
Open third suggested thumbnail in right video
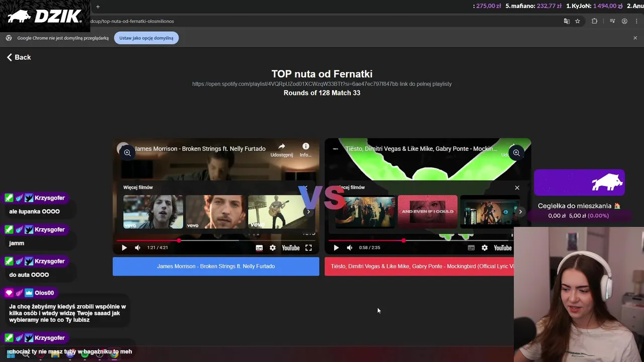489,212
